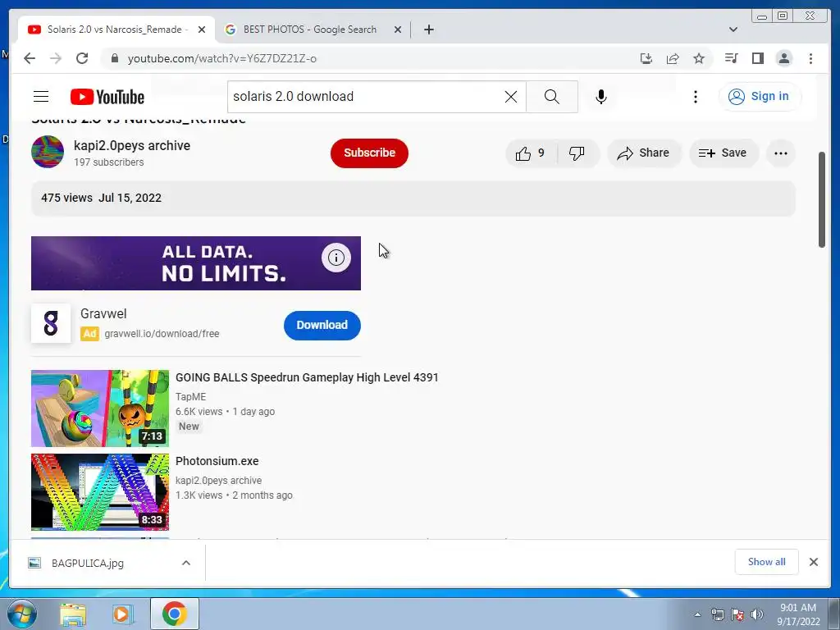Screen dimensions: 840x630
Task: Open YouTube settings three-dot menu
Action: (x=696, y=97)
